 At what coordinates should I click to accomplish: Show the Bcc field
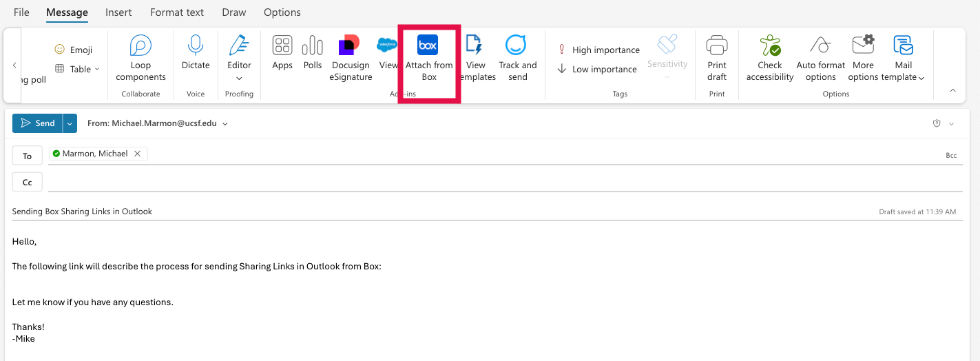tap(951, 156)
